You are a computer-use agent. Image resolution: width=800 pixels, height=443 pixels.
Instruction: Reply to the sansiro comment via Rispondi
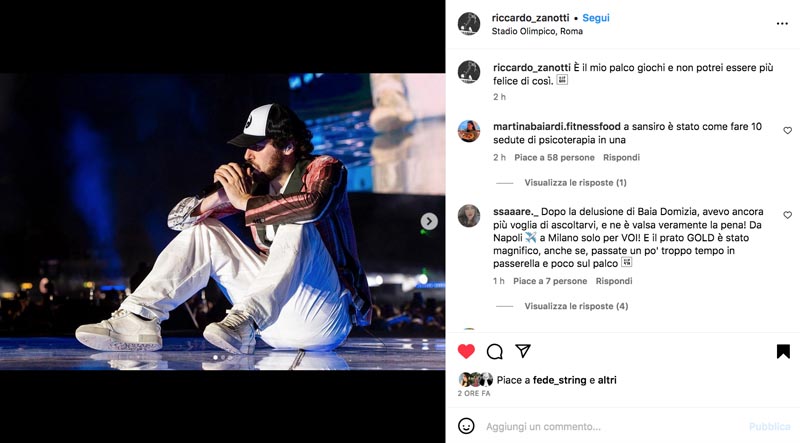coord(621,158)
